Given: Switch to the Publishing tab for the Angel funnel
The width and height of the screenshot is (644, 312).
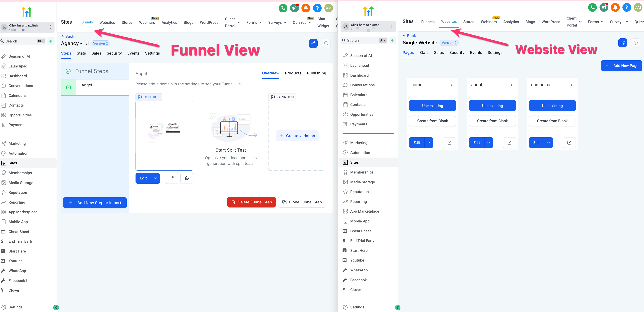Looking at the screenshot, I should [x=316, y=73].
